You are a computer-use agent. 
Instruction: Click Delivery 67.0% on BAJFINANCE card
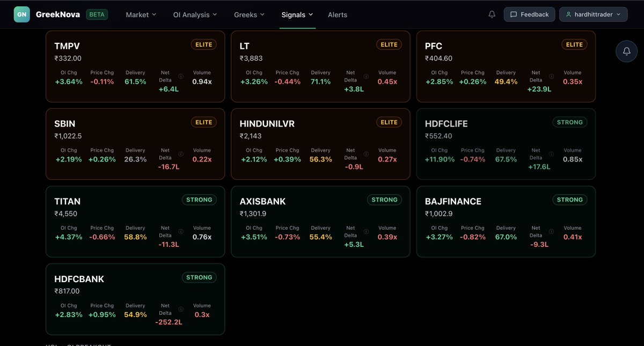[506, 237]
